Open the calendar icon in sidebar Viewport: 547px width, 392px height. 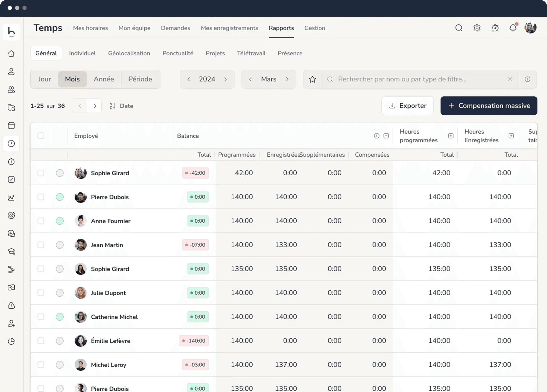coord(11,125)
